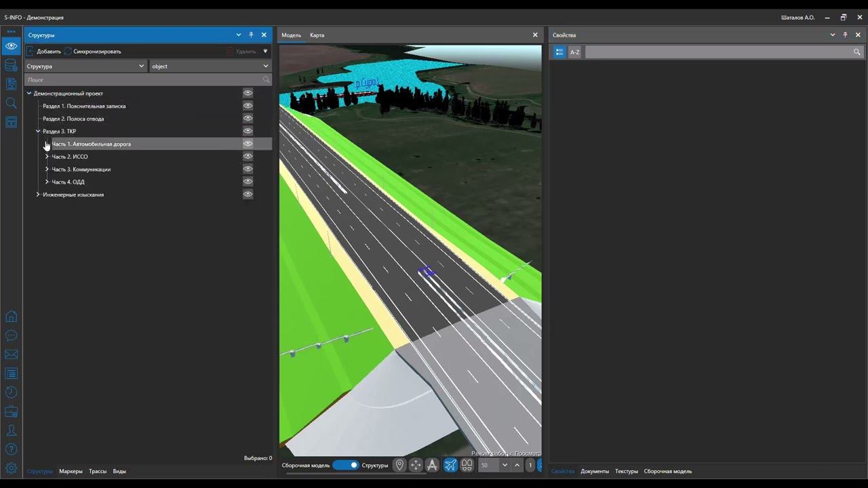The image size is (868, 488).
Task: Click the four-arrow move tool
Action: tap(416, 465)
